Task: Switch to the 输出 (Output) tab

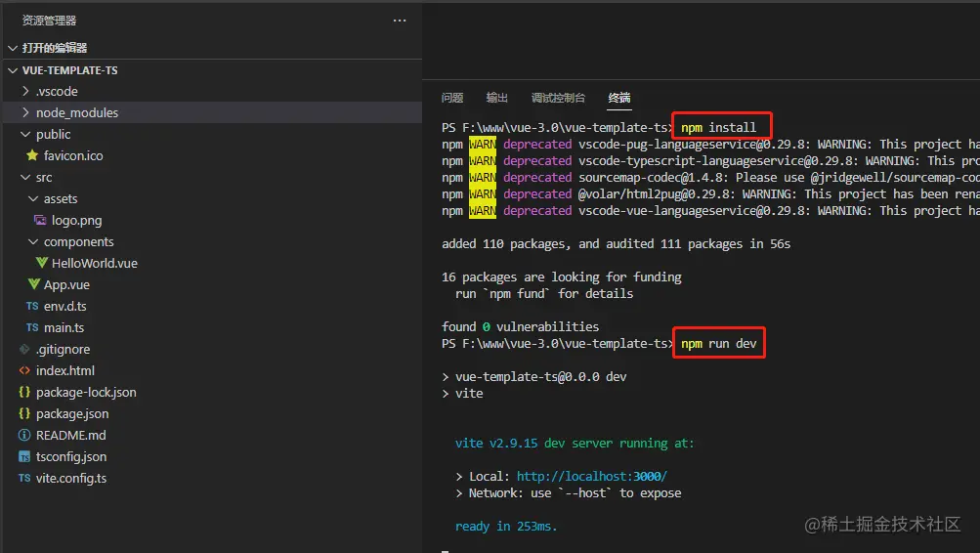Action: pyautogui.click(x=497, y=98)
